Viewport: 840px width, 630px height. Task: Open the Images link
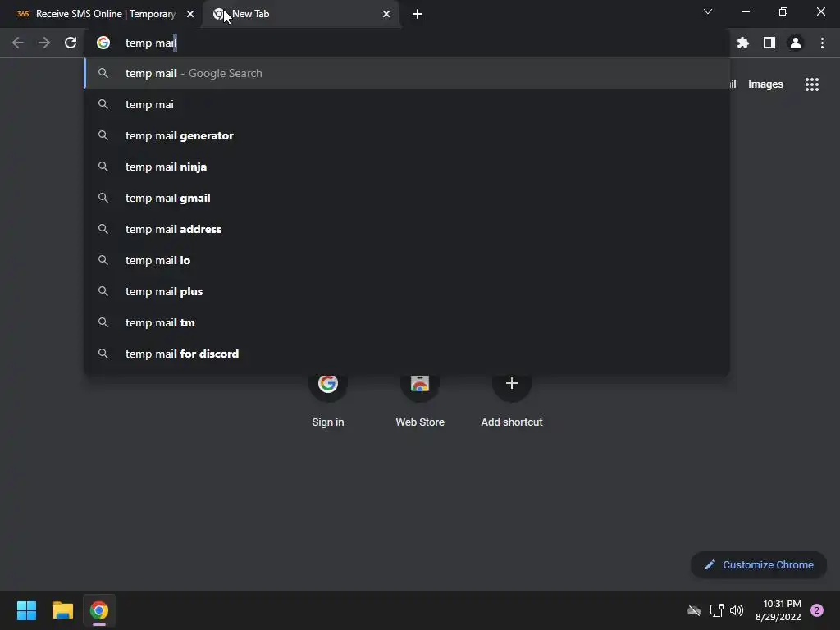tap(765, 84)
